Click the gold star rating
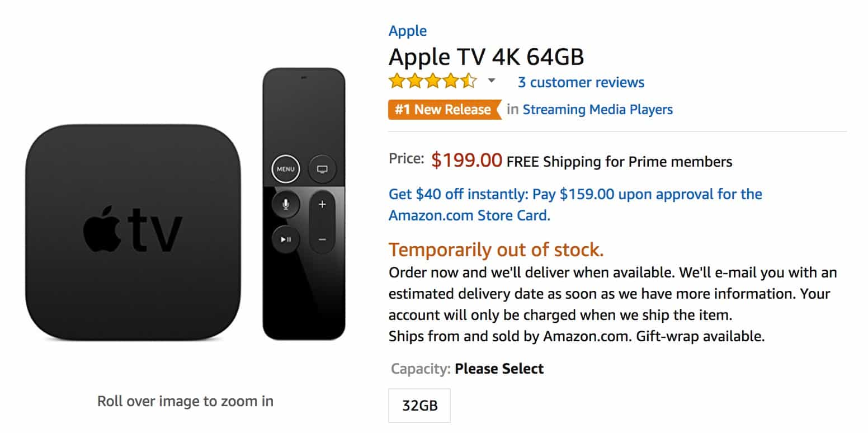 [433, 82]
